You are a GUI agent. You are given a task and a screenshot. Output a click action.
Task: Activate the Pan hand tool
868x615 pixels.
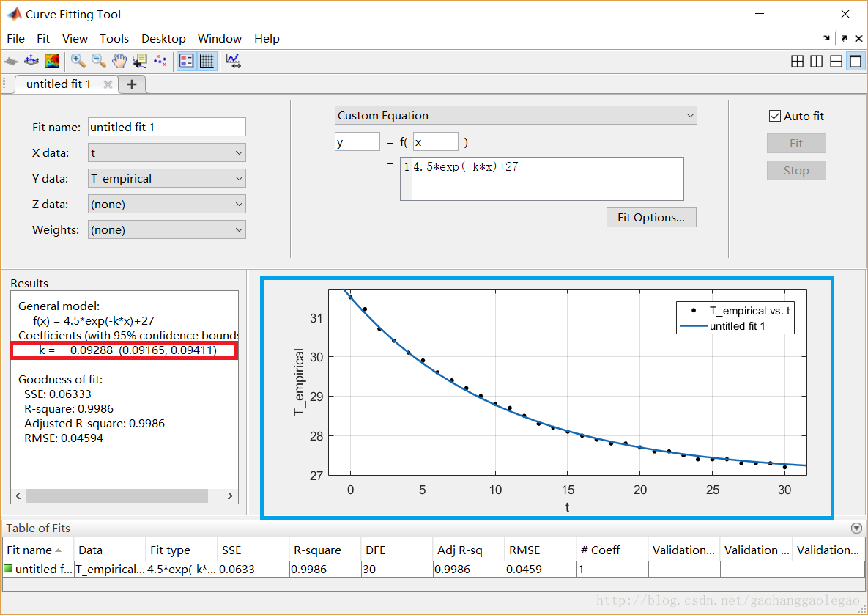(x=119, y=61)
